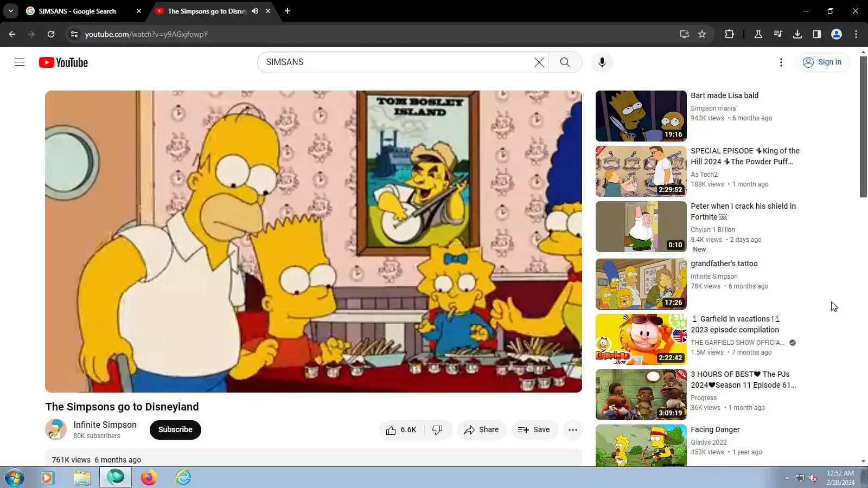Open Infinite Simpson channel avatar
The image size is (868, 488).
pyautogui.click(x=56, y=429)
